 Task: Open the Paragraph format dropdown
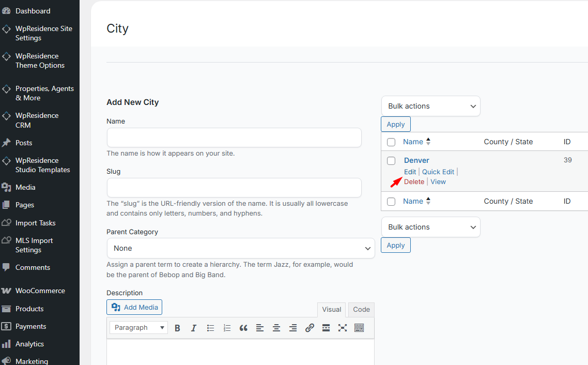(x=138, y=328)
